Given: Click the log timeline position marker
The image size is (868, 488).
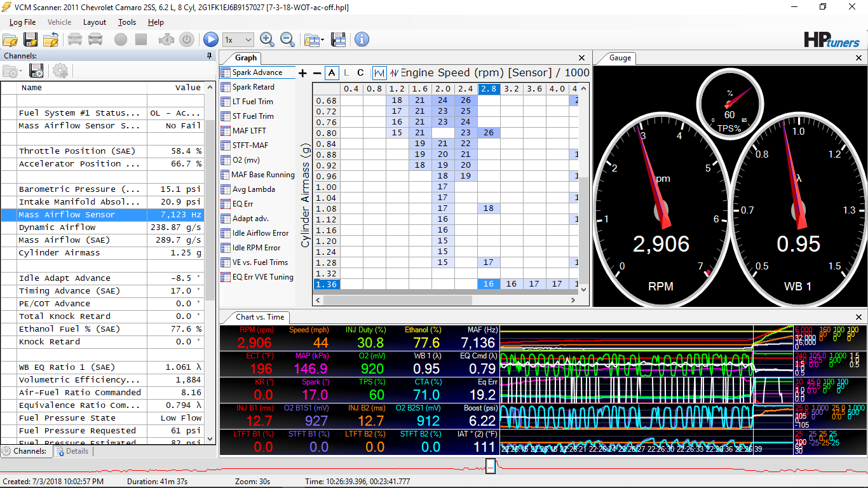Looking at the screenshot, I should pyautogui.click(x=490, y=466).
